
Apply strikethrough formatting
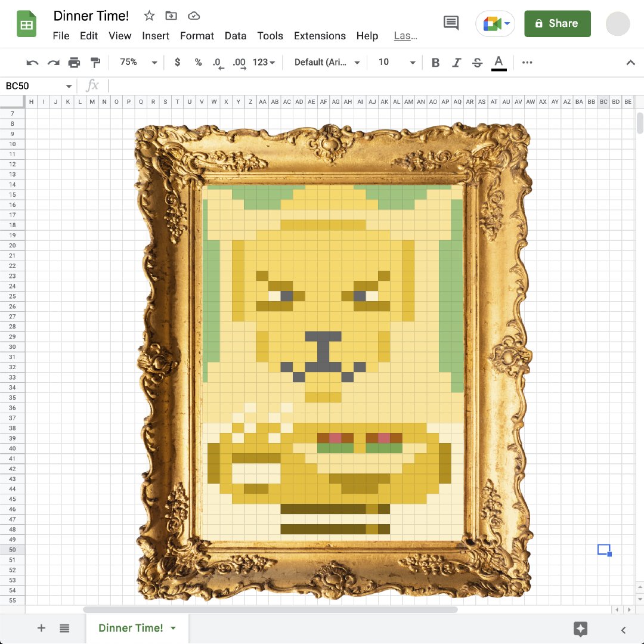pyautogui.click(x=477, y=62)
